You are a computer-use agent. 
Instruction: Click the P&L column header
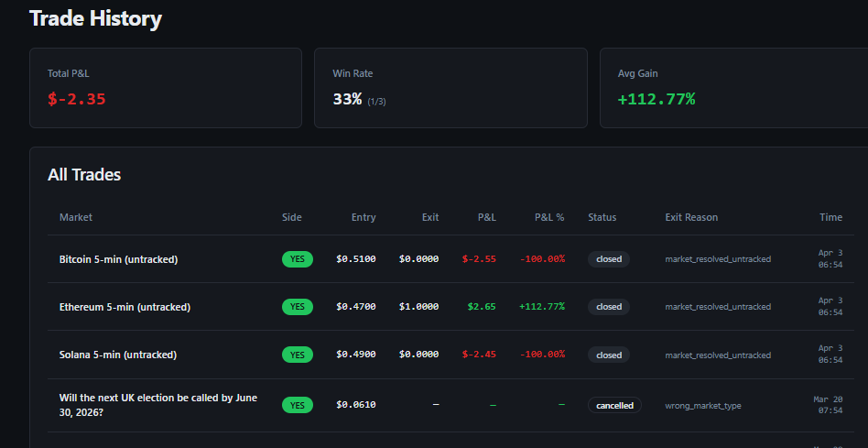coord(487,217)
